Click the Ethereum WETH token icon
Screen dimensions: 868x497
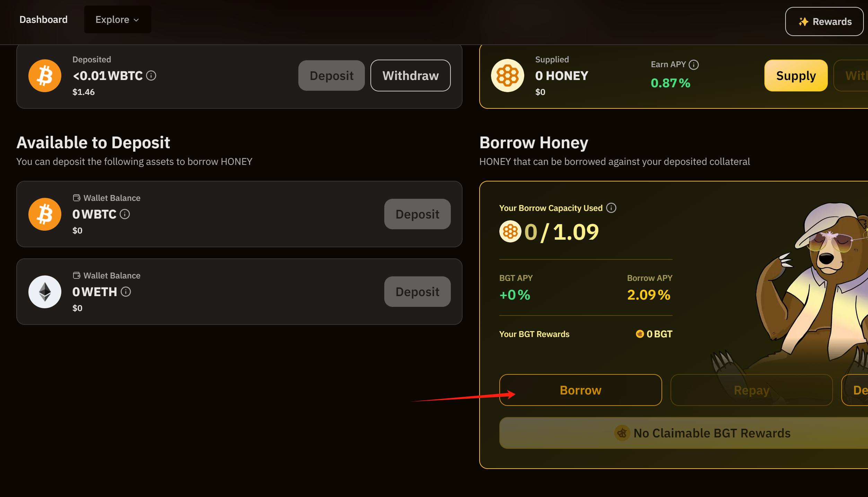pos(45,292)
